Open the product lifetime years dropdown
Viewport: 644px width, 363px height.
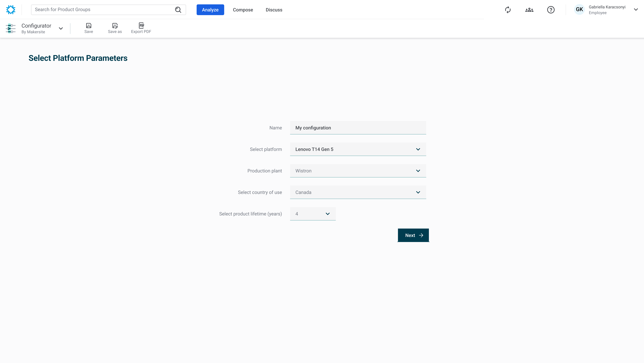[x=313, y=214]
